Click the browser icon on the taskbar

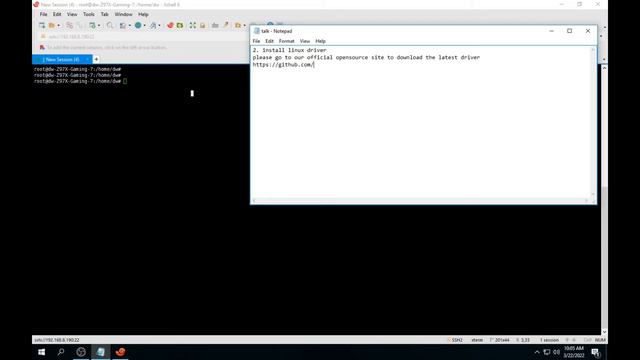click(81, 352)
